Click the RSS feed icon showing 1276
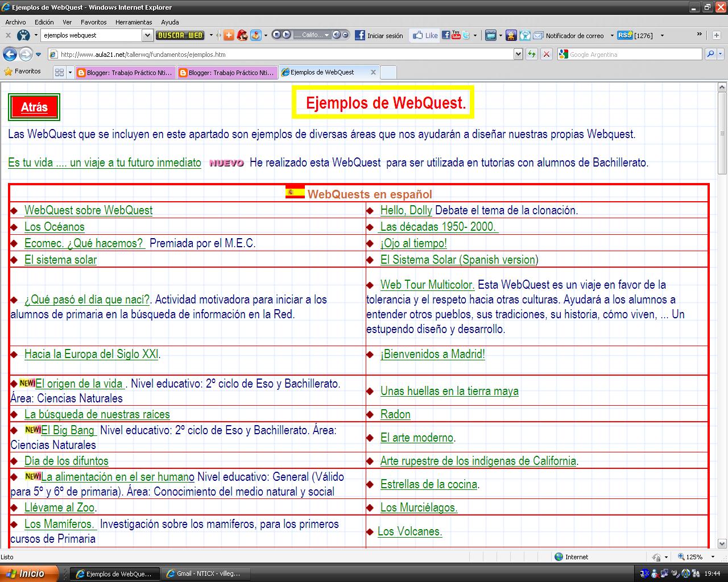 point(624,35)
